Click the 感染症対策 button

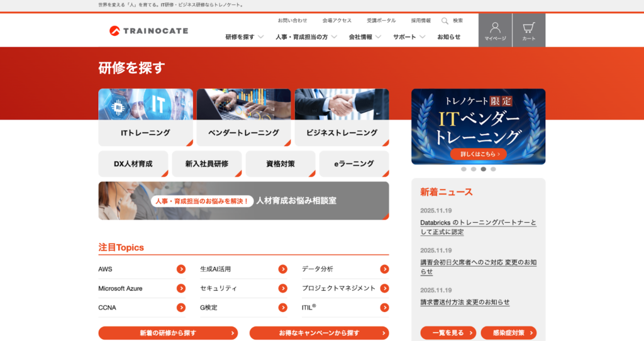tap(509, 333)
